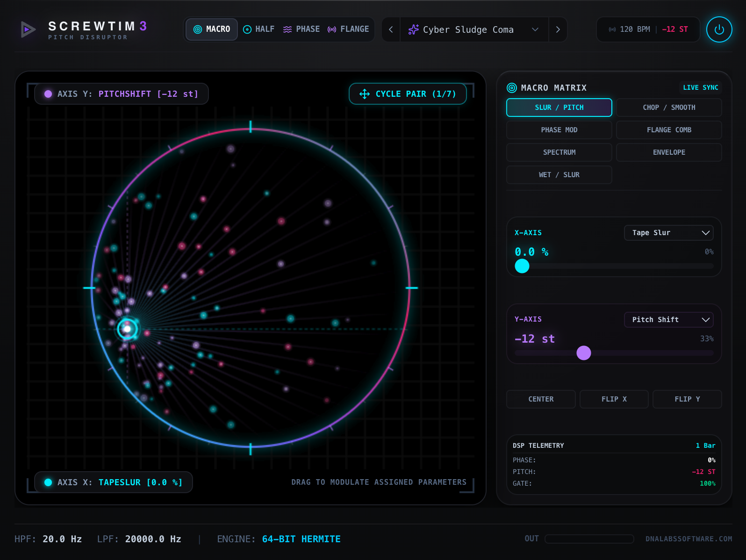Go to the previous preset arrow
The height and width of the screenshot is (560, 746).
(391, 29)
